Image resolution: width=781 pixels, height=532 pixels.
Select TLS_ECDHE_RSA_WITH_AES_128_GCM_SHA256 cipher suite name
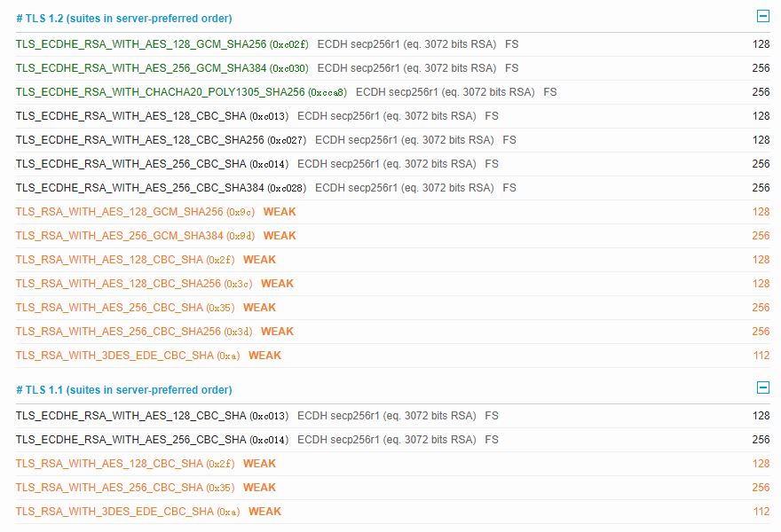point(141,44)
